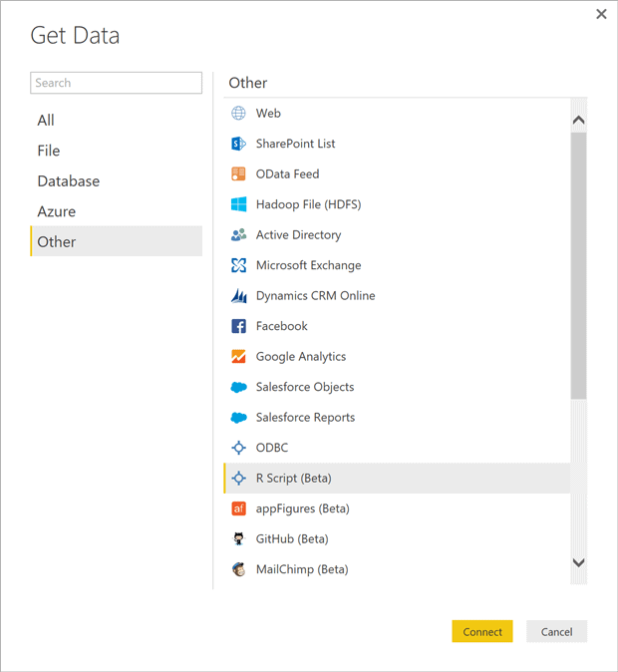Image resolution: width=618 pixels, height=672 pixels.
Task: Click the scrollbar down arrow
Action: click(578, 562)
